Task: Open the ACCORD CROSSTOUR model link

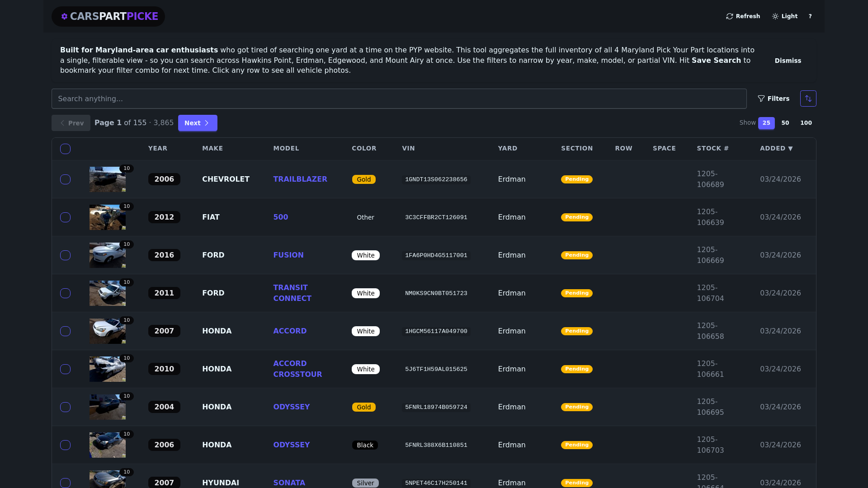Action: coord(297,369)
